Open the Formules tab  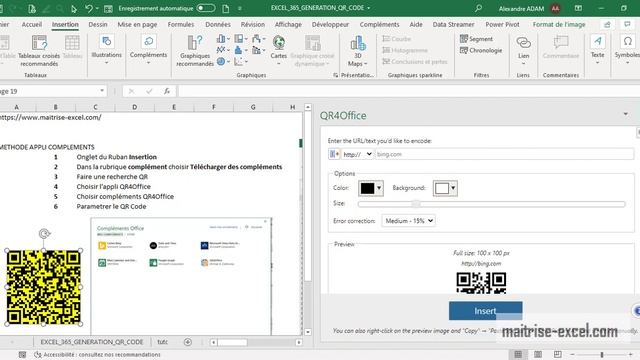tap(181, 24)
